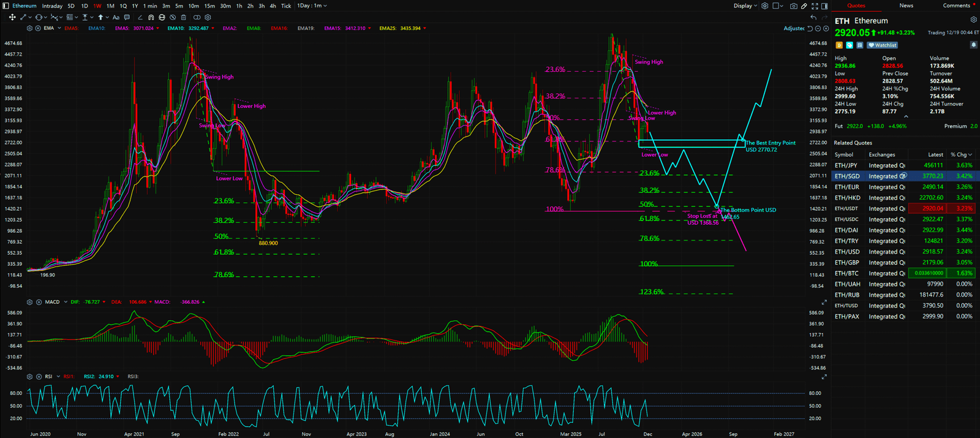Select the text annotation tool (Aa)
Viewport: 980px width, 438px height.
[116, 18]
